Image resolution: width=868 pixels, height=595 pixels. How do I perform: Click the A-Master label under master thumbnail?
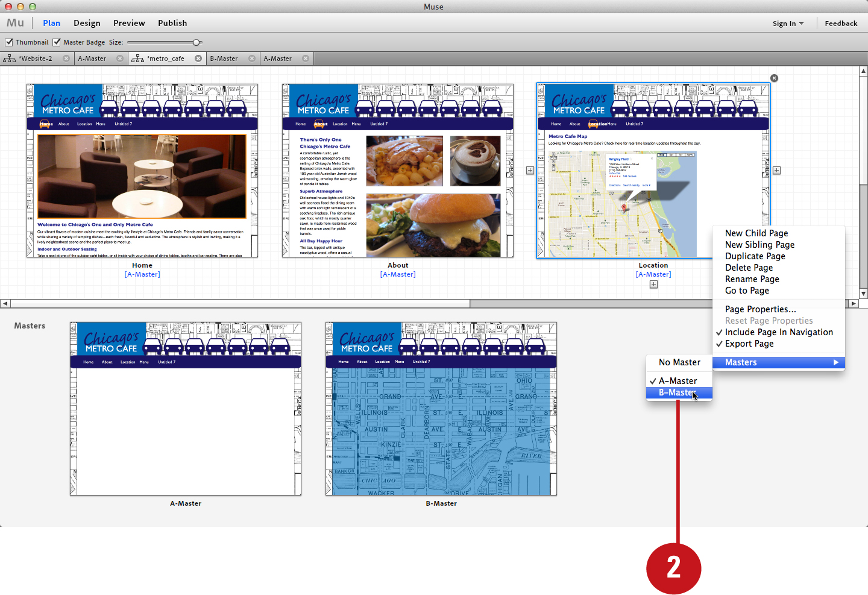pyautogui.click(x=186, y=503)
